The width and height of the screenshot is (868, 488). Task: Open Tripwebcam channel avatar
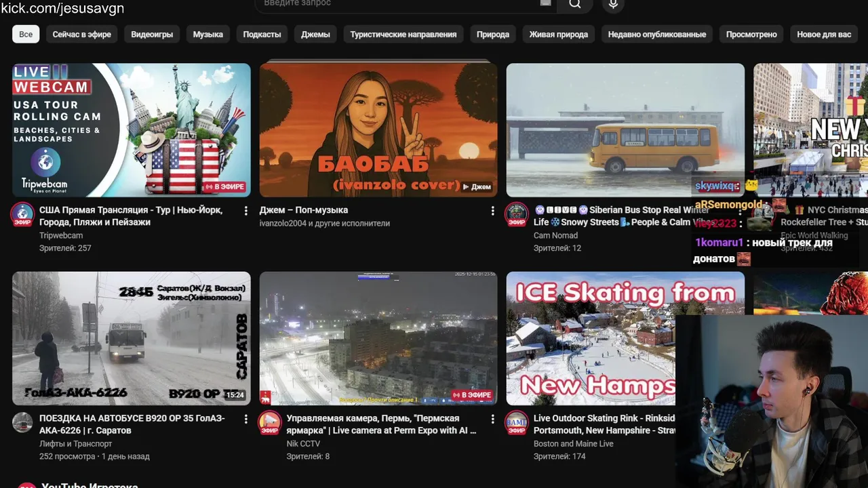click(23, 214)
